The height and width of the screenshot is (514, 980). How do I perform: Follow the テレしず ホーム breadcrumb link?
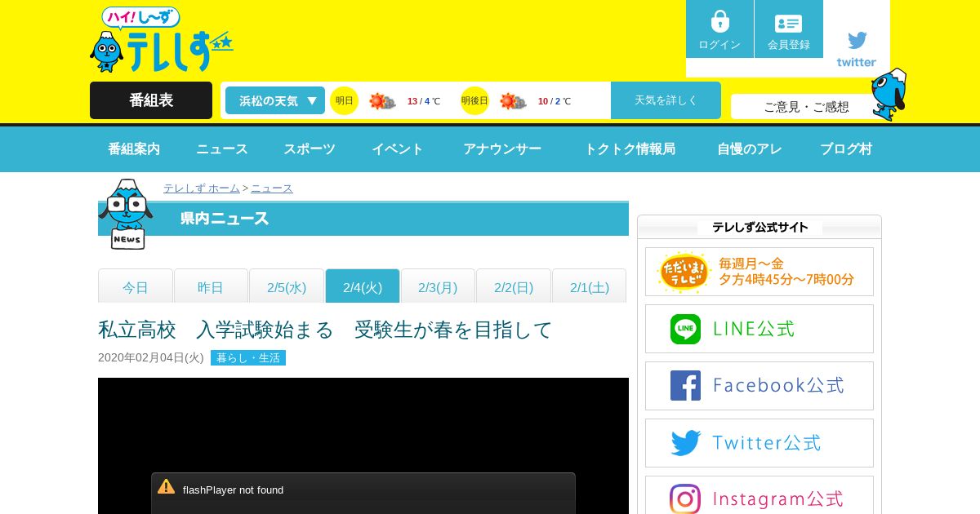pos(202,188)
